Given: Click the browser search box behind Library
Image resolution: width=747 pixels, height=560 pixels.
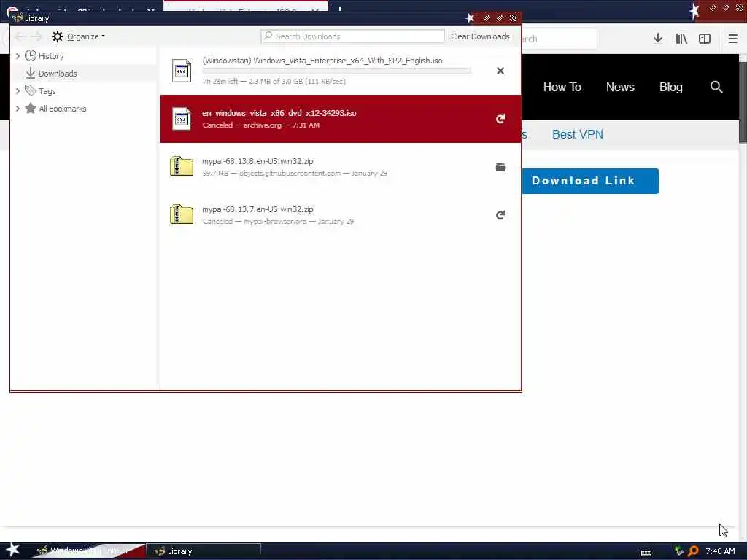Looking at the screenshot, I should (x=560, y=39).
